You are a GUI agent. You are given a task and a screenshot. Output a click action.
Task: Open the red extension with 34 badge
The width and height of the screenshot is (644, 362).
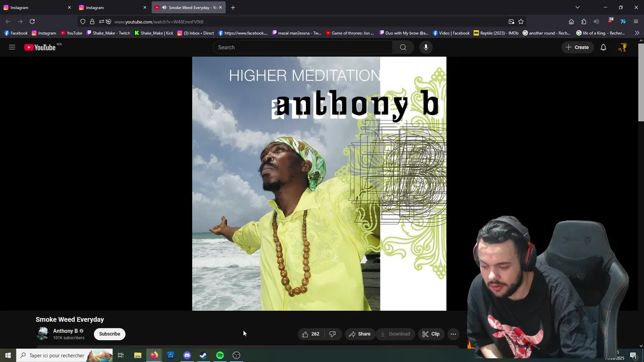tap(610, 21)
